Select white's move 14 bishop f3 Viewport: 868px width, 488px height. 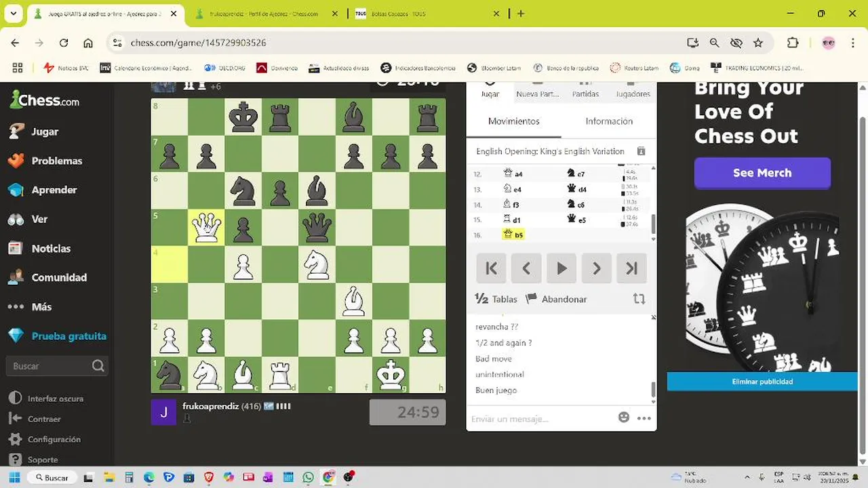512,204
